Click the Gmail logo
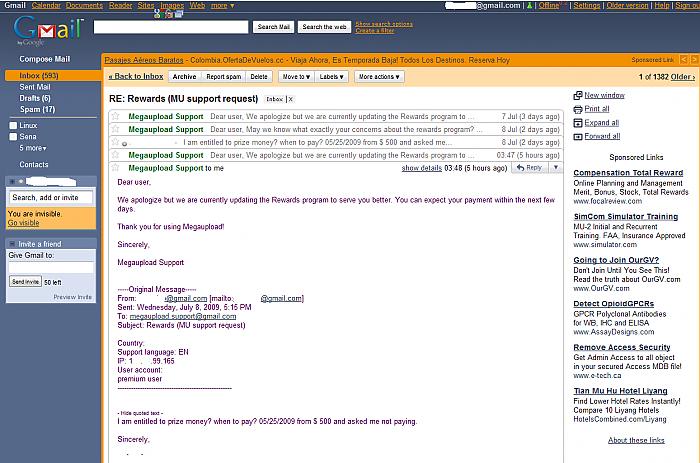The image size is (700, 463). [48, 29]
